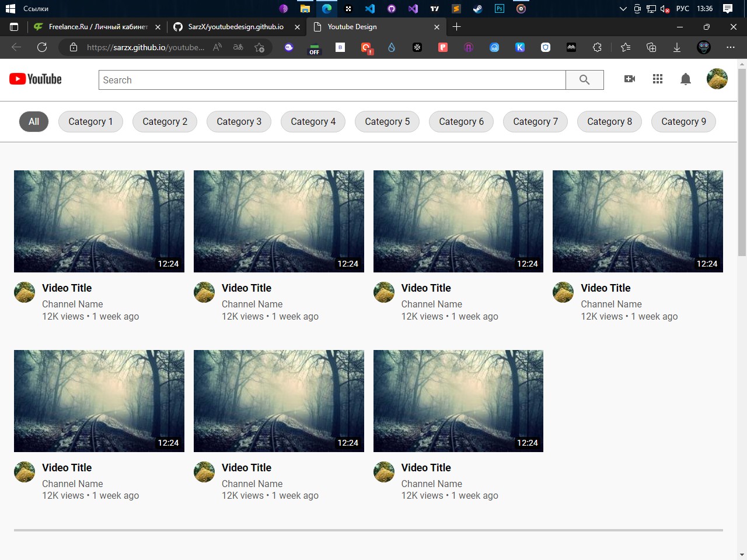Click the address bar URL
The width and height of the screenshot is (747, 560).
[x=145, y=47]
